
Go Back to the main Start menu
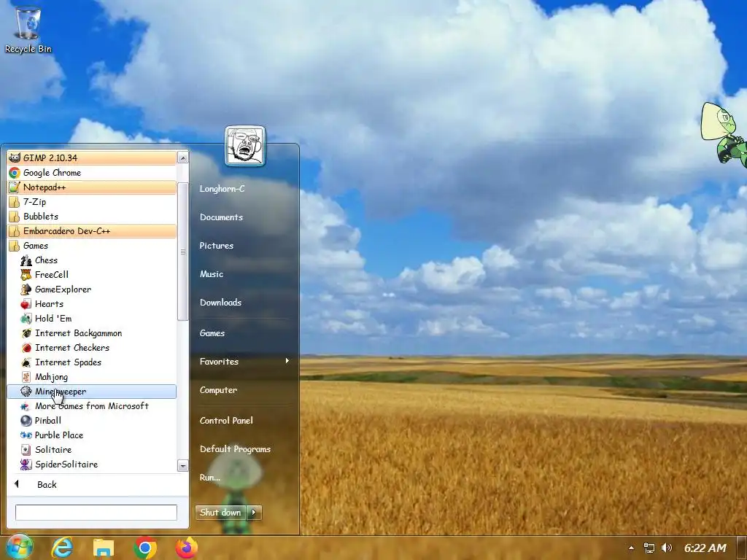[98, 484]
